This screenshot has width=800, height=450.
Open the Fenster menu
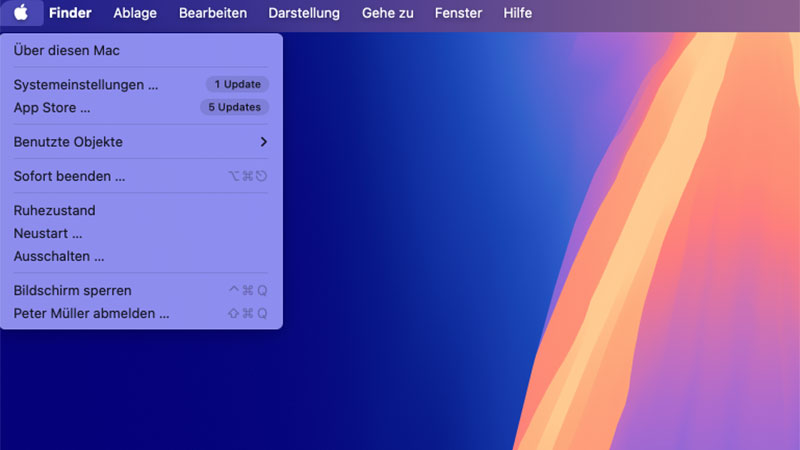[x=458, y=13]
